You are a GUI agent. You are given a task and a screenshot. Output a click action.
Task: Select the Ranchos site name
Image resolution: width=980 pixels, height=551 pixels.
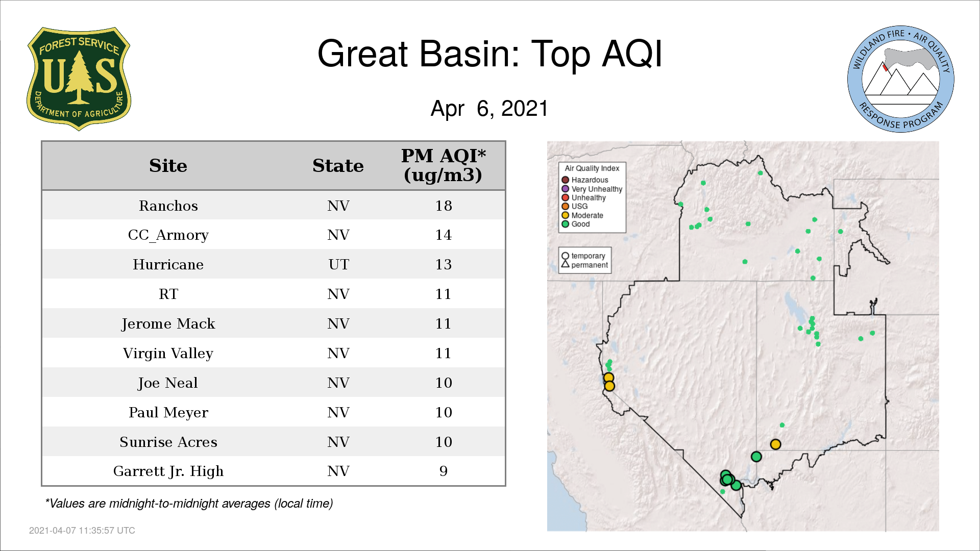pos(168,206)
